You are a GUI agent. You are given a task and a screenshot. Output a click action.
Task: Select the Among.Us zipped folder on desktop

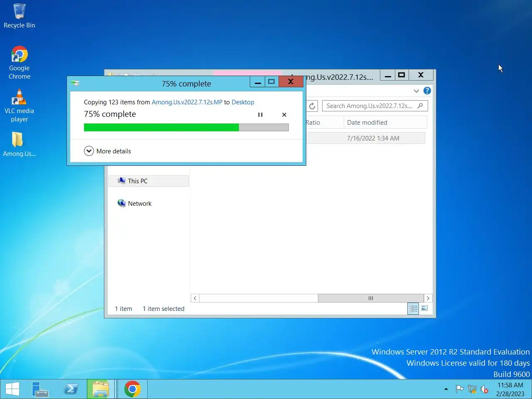19,144
